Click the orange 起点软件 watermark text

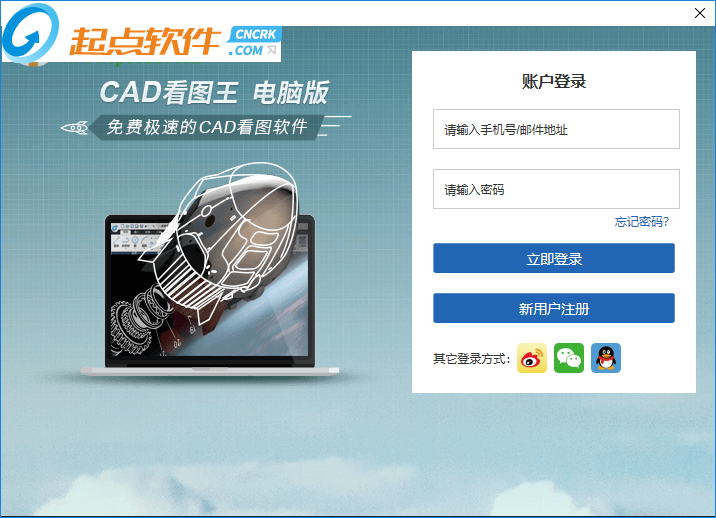coord(144,42)
